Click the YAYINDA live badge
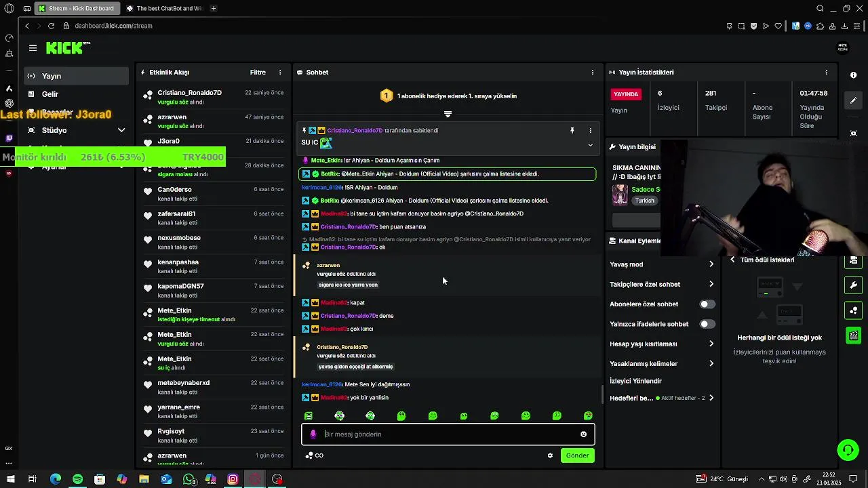This screenshot has height=488, width=868. pos(626,94)
